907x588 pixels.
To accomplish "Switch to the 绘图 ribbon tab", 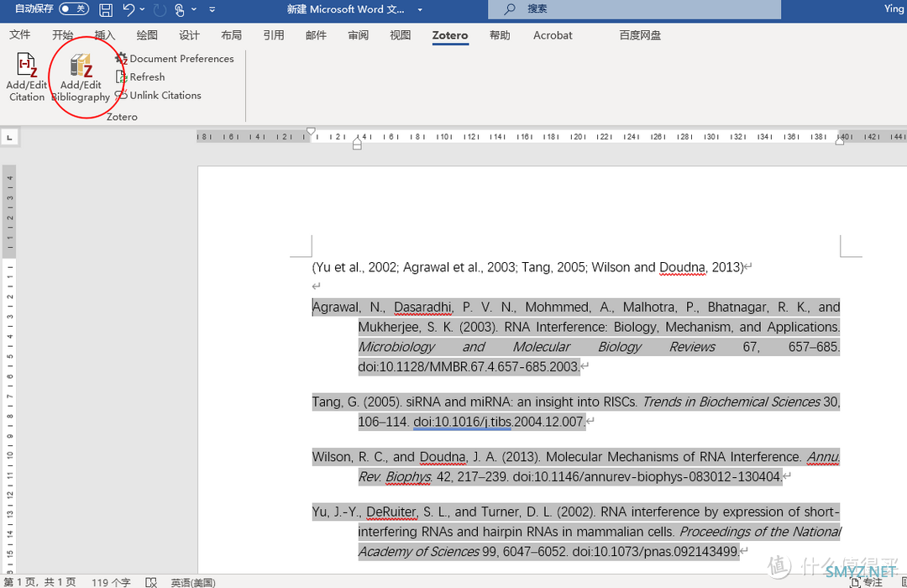I will pyautogui.click(x=147, y=34).
